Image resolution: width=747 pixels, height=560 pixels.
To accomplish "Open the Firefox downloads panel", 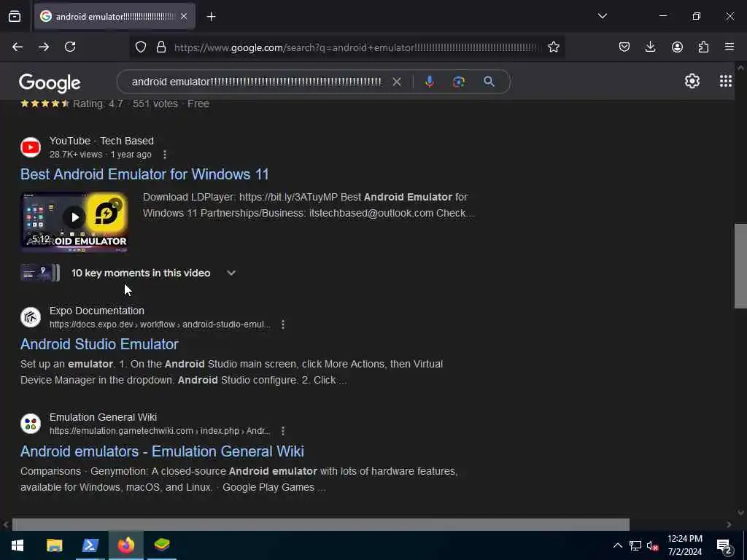I will coord(650,47).
